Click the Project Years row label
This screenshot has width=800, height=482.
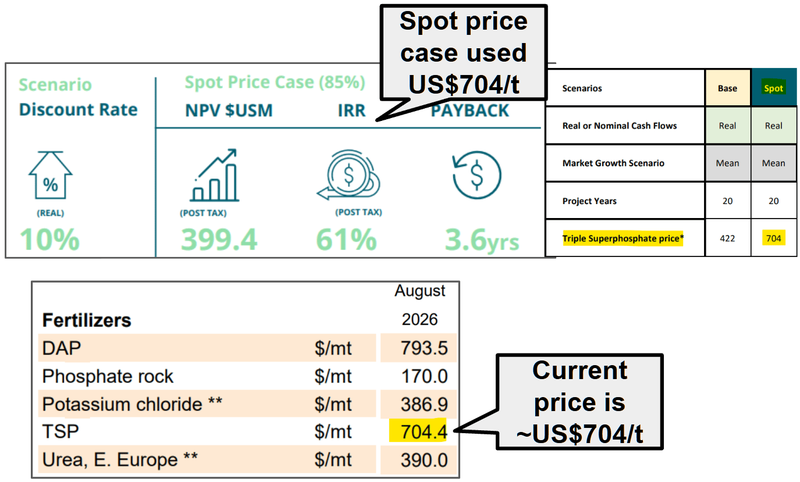589,201
